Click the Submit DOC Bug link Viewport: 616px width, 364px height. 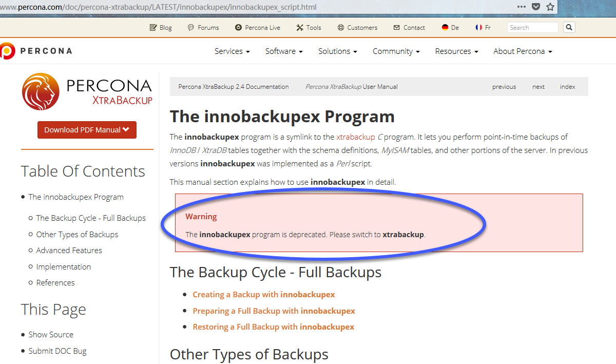[57, 351]
